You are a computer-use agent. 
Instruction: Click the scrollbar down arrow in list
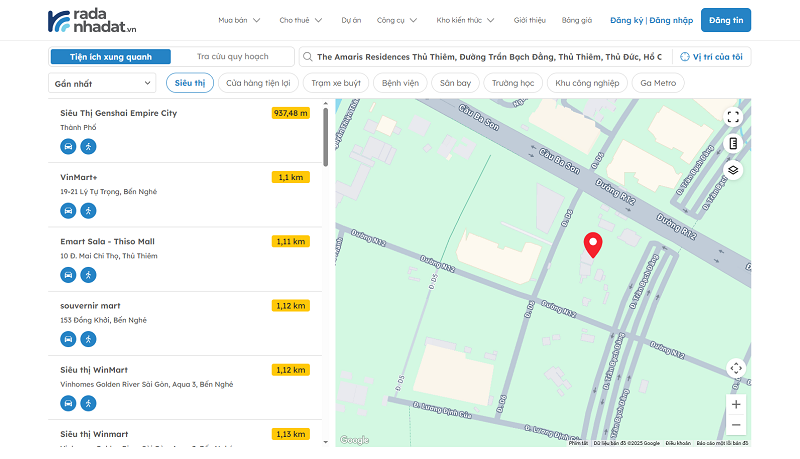[x=326, y=442]
